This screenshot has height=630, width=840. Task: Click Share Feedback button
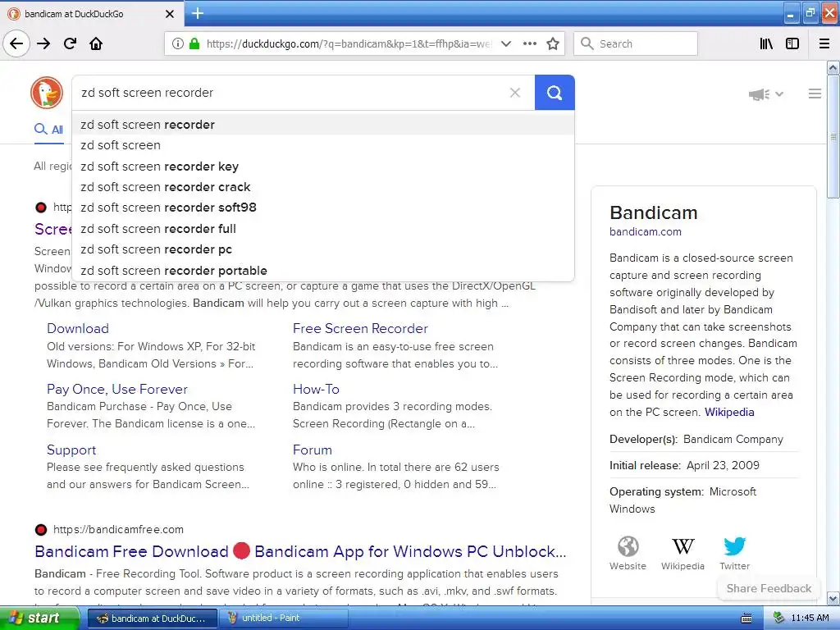[x=769, y=588]
